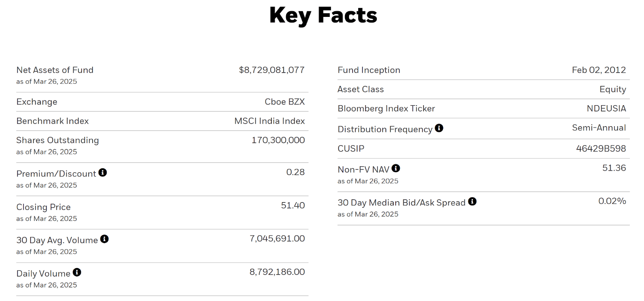Click the Benchmark Index label
This screenshot has width=644, height=301.
tap(52, 121)
